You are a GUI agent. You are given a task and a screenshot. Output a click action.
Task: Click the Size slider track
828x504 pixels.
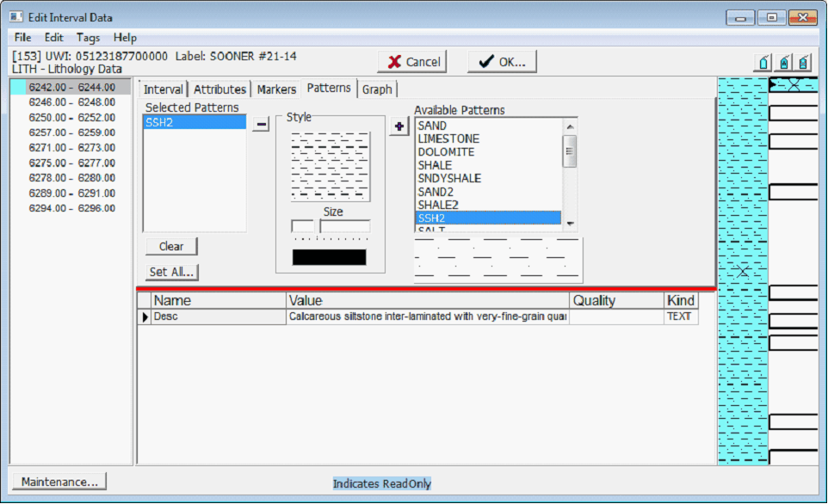click(344, 226)
